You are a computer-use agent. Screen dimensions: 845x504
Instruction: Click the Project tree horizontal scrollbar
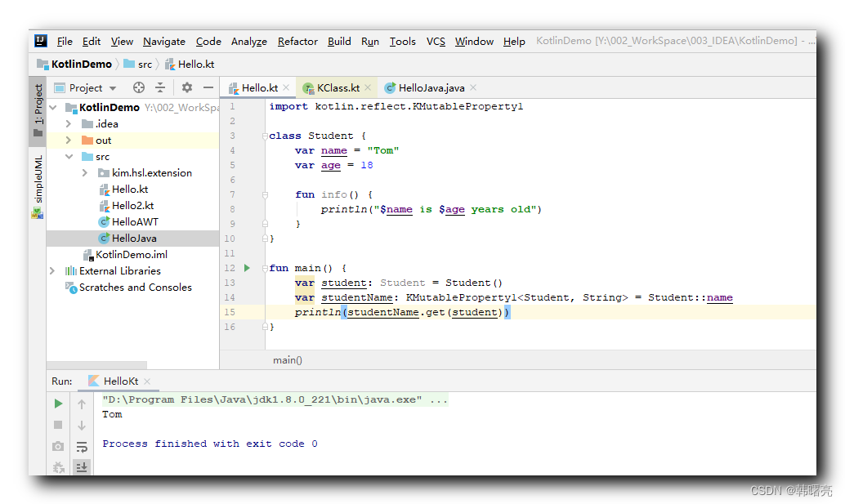point(97,365)
